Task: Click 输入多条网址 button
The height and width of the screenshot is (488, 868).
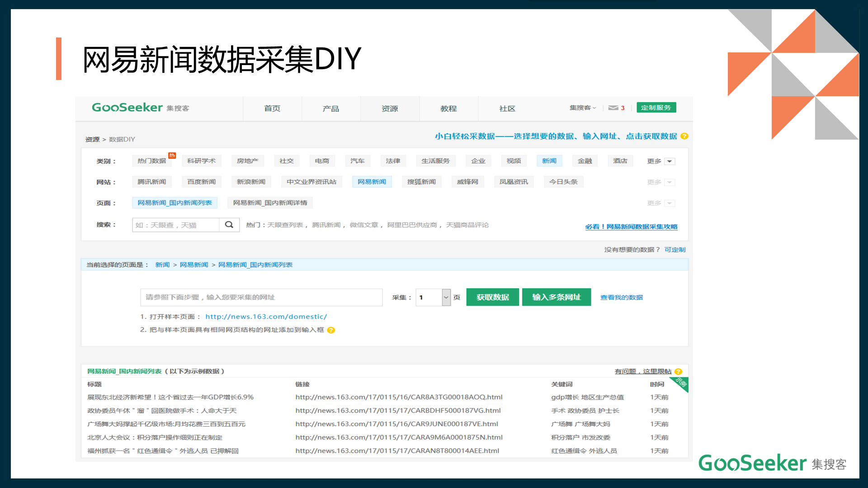Action: pos(557,297)
